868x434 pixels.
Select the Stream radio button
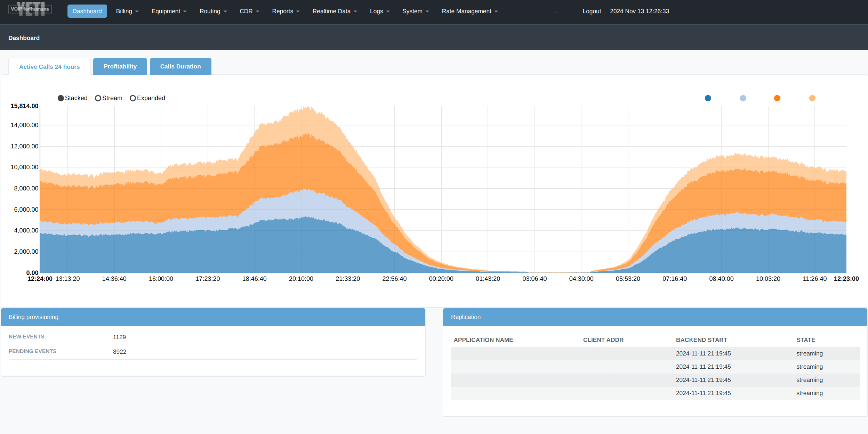tap(97, 98)
